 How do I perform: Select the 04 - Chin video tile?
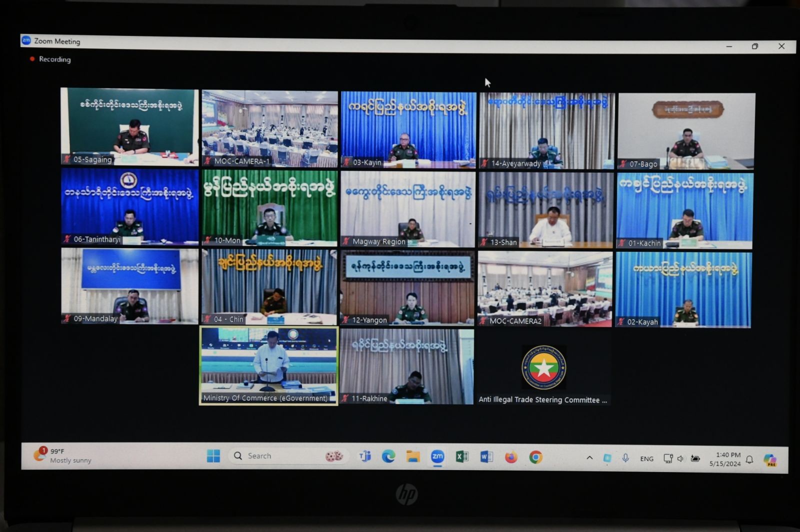tap(269, 287)
